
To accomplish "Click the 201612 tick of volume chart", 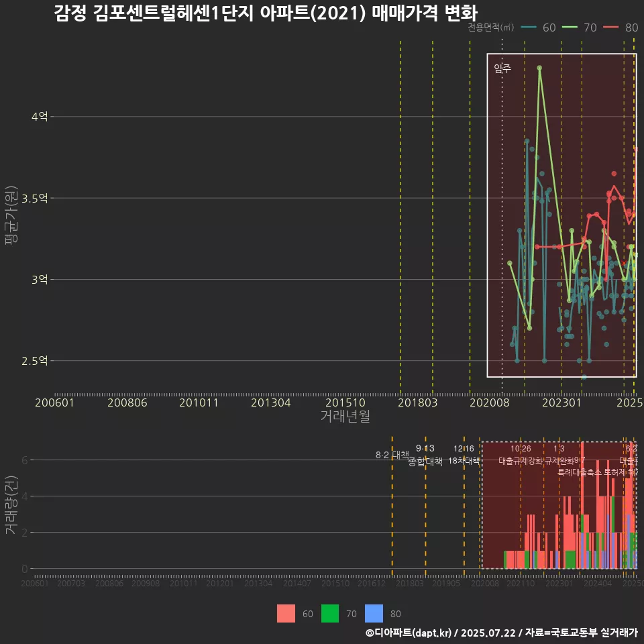I will [x=372, y=583].
